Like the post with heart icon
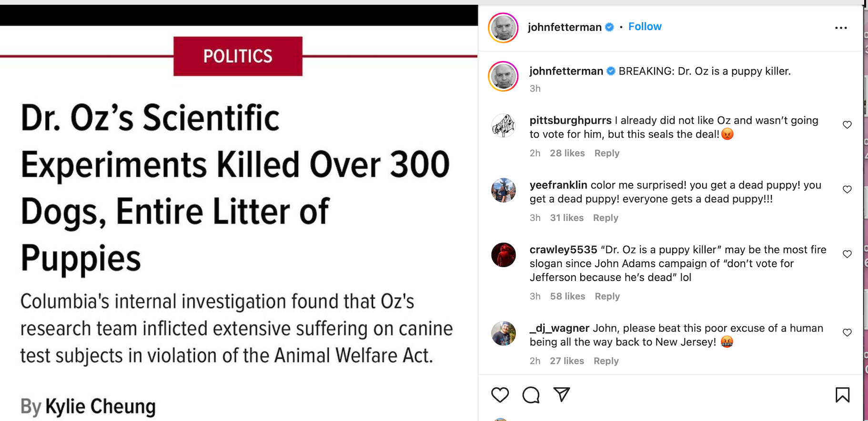The height and width of the screenshot is (421, 868). [x=500, y=395]
